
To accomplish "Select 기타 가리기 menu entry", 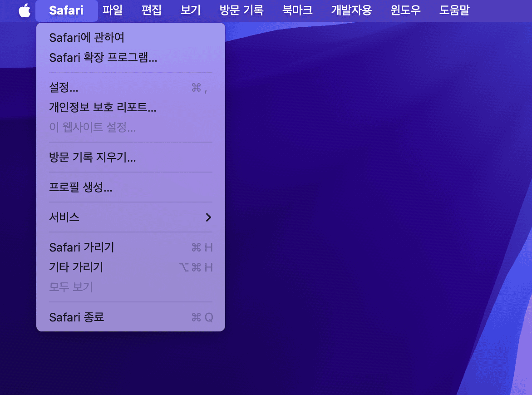I will coord(76,267).
